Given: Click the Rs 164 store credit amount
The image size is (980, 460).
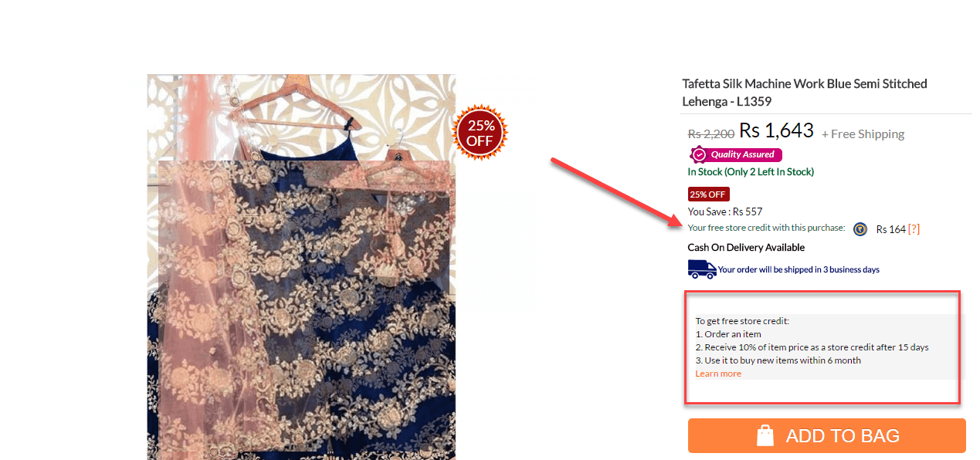Looking at the screenshot, I should (x=890, y=229).
